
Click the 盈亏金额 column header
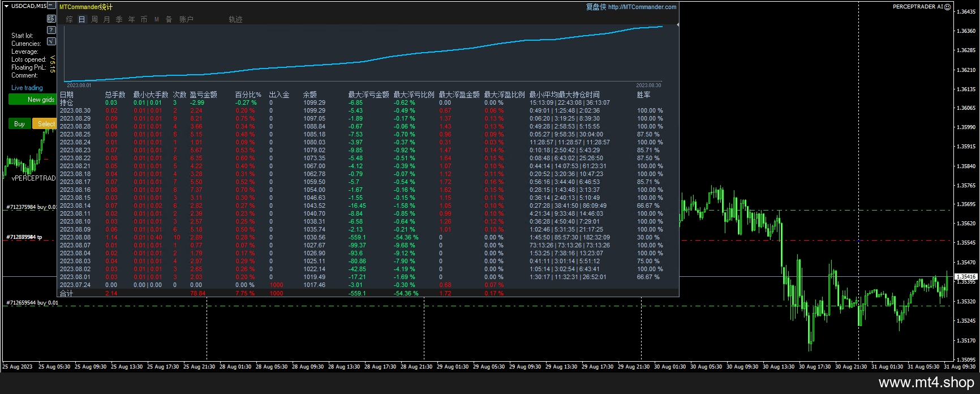[204, 95]
